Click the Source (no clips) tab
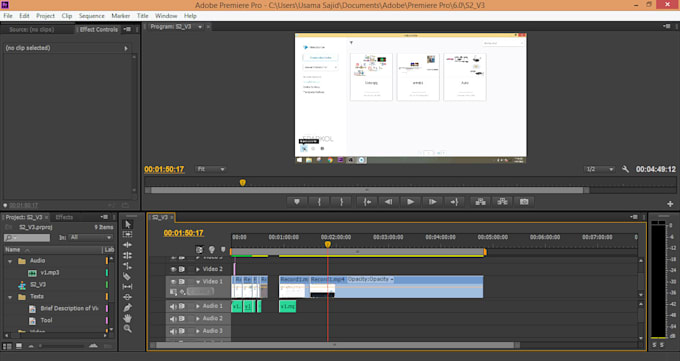Image resolution: width=680 pixels, height=361 pixels. [32, 30]
